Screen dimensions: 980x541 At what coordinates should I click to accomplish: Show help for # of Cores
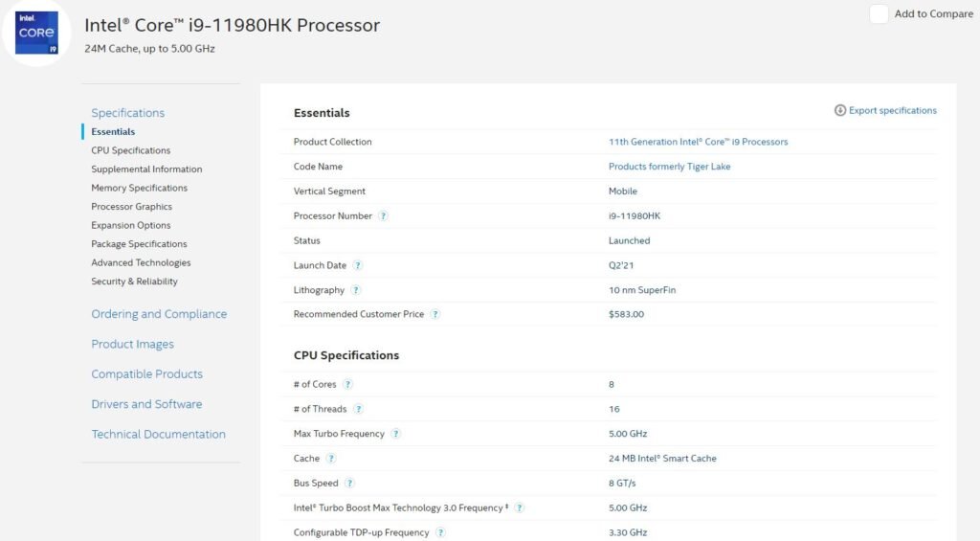347,384
